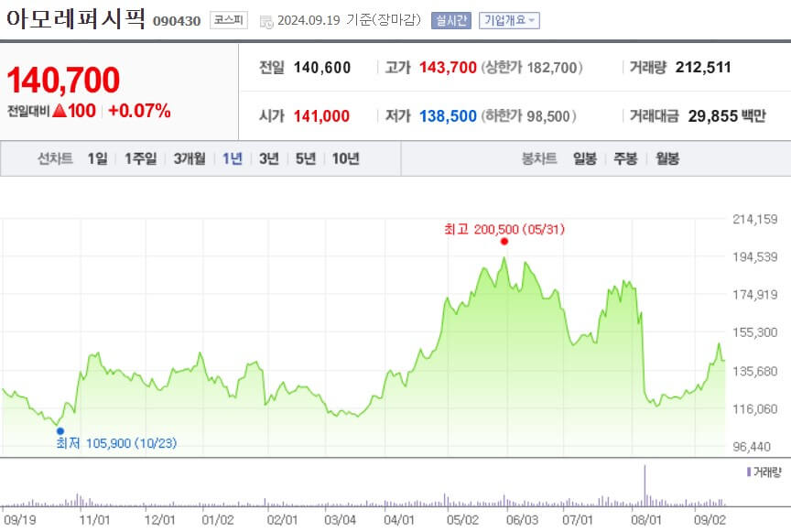Viewport: 791px width, 532px height.
Task: Show the 10년 chart period
Action: click(345, 158)
